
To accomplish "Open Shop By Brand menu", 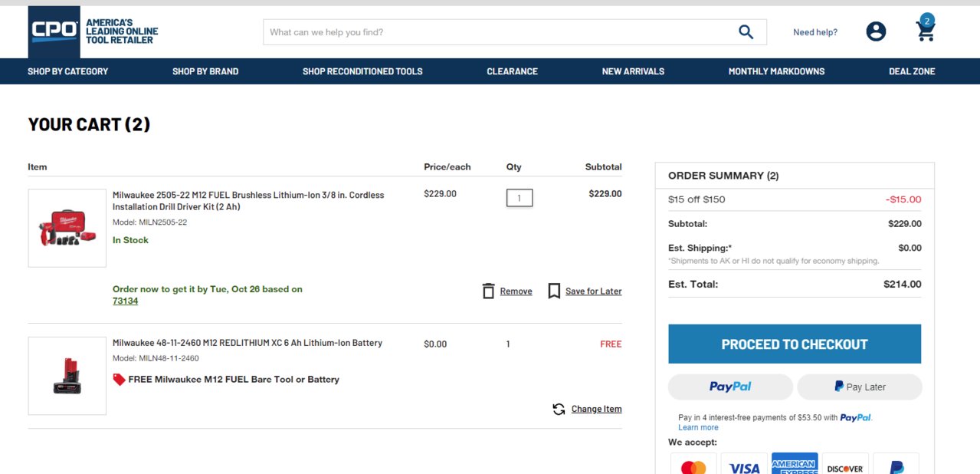I will coord(205,71).
